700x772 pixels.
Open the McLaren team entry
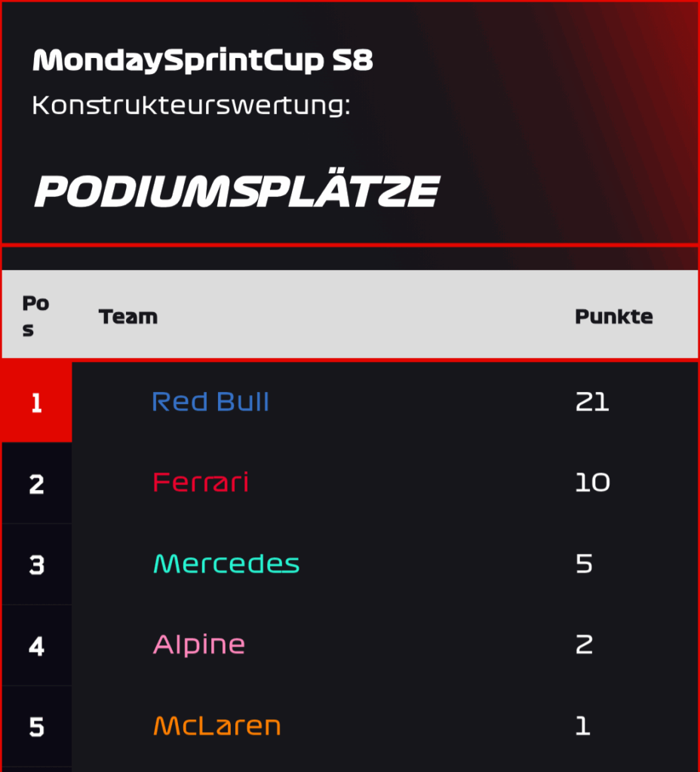[x=216, y=726]
